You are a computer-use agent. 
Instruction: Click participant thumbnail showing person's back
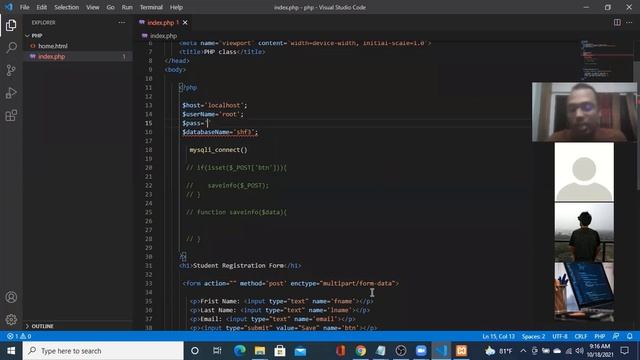(584, 232)
